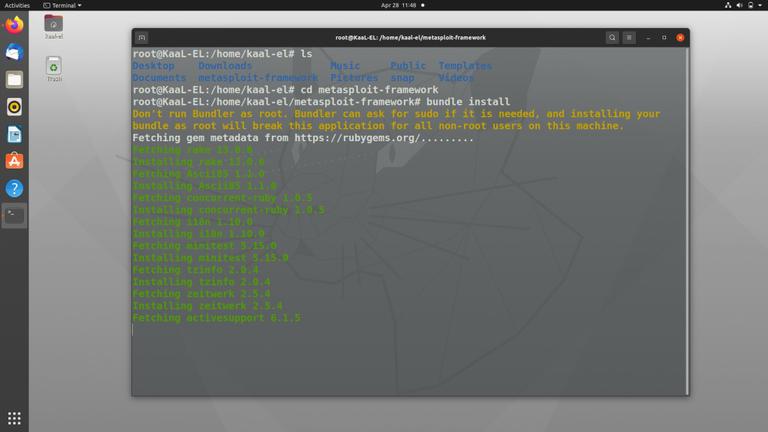Click 'cd metasploit-framework' command line
768x432 pixels.
[369, 90]
